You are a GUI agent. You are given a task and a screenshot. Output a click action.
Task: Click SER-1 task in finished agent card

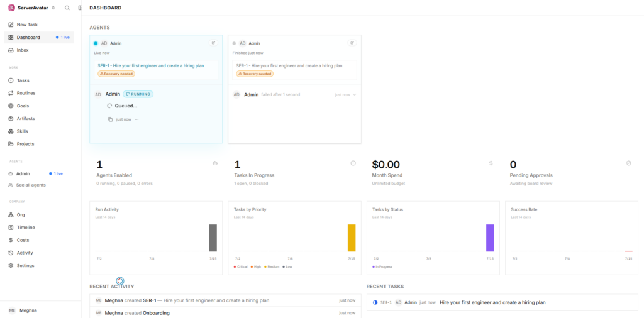pos(289,65)
